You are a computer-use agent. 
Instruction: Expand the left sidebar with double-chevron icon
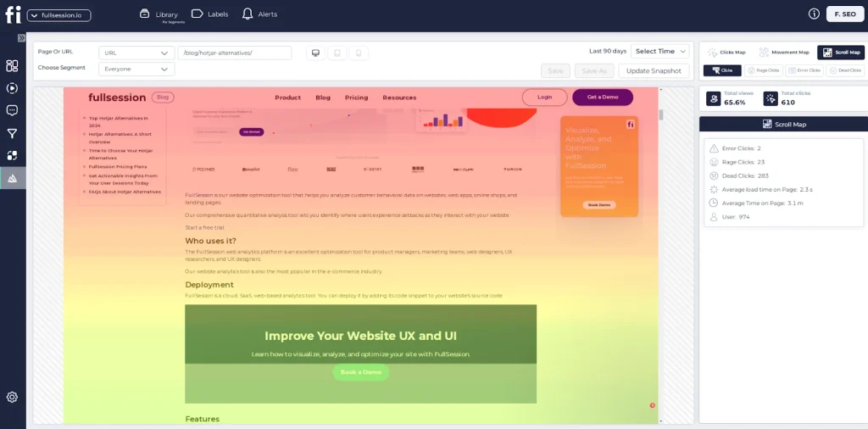(x=21, y=38)
